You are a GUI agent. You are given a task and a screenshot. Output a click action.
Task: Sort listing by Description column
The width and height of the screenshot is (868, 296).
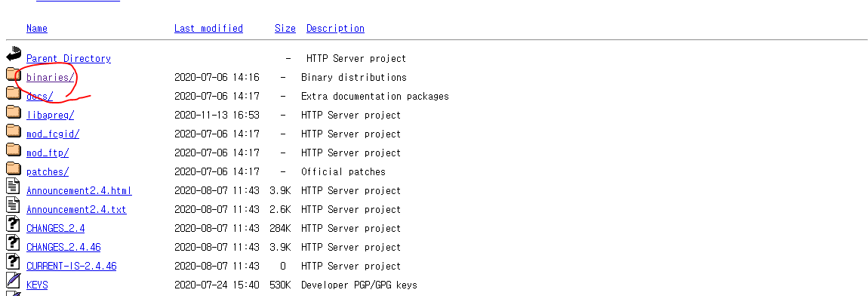(335, 28)
